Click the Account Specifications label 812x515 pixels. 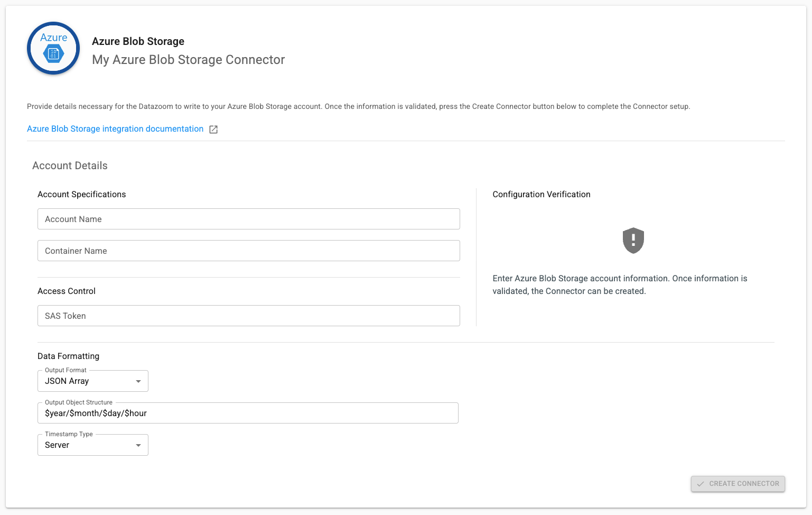(x=81, y=195)
